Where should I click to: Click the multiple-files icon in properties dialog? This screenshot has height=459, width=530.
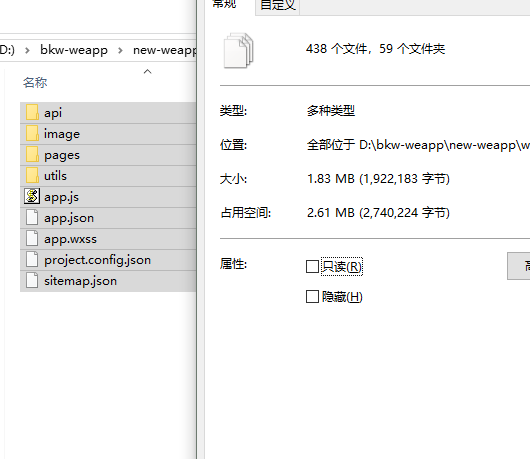click(x=238, y=50)
